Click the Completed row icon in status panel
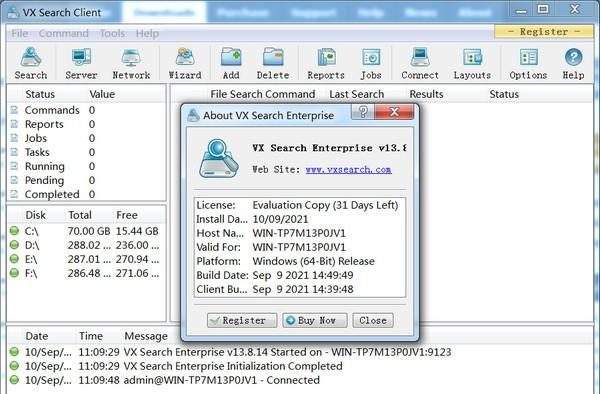The image size is (600, 394). [14, 194]
